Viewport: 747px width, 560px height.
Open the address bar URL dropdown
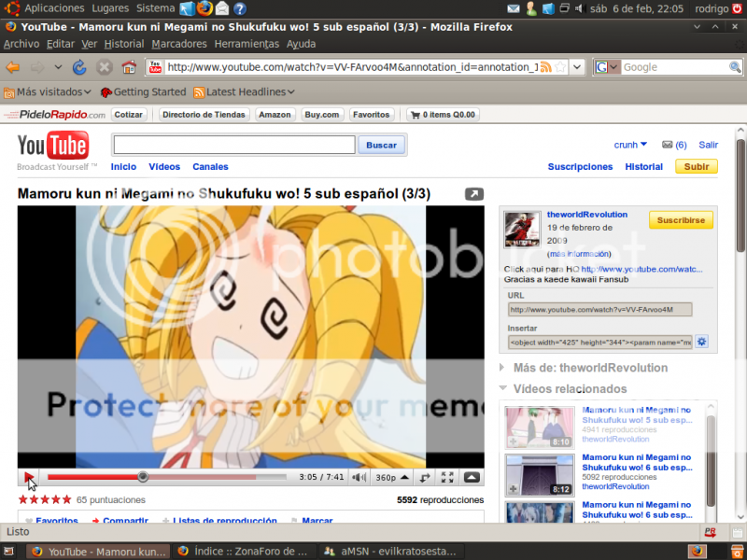[x=577, y=67]
